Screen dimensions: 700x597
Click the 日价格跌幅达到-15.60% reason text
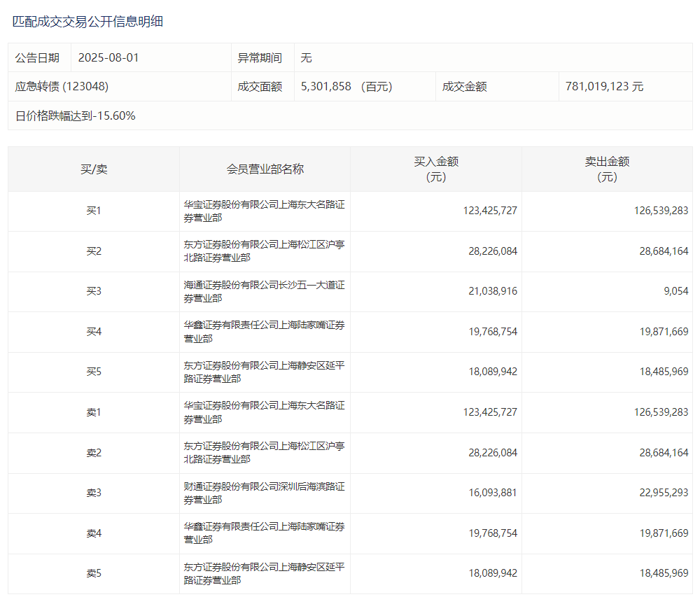click(x=76, y=116)
